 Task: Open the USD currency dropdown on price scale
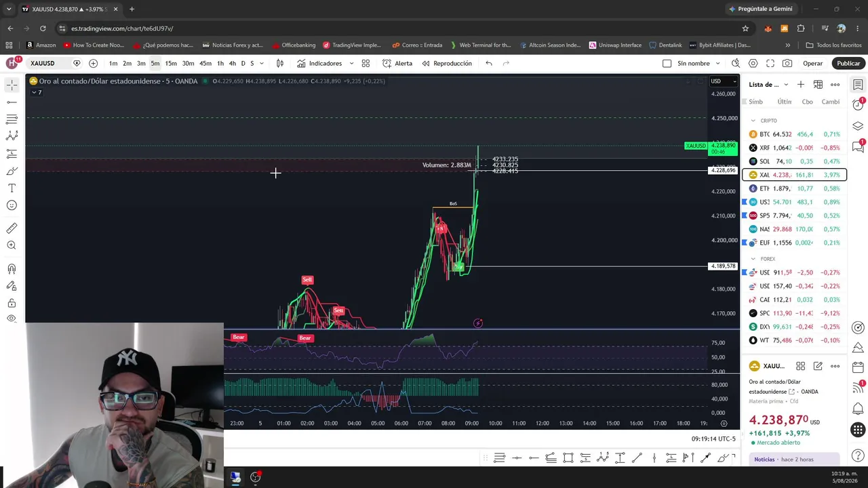point(724,81)
